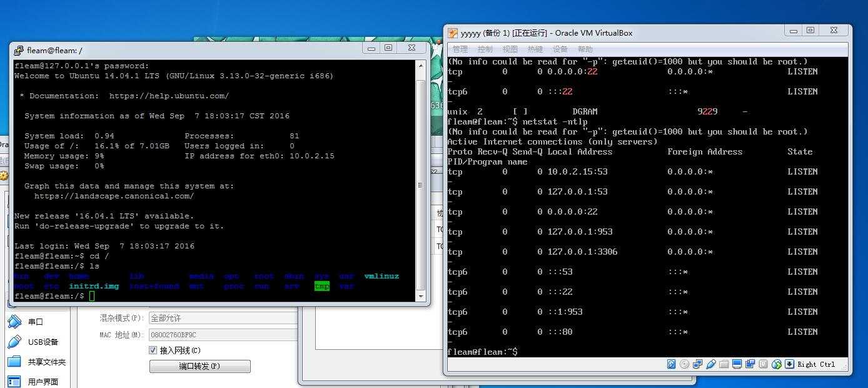Open the 管理 menu in VirtualBox VM window
This screenshot has width=868, height=388.
coord(460,49)
